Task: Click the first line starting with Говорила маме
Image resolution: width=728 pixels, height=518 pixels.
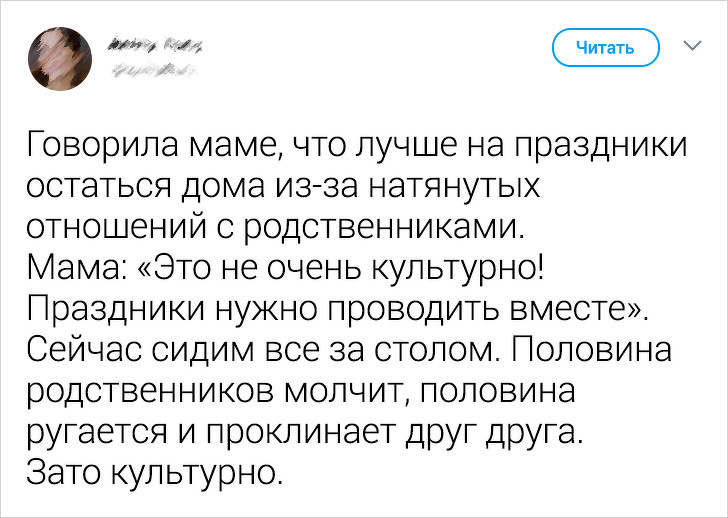Action: pos(357,146)
